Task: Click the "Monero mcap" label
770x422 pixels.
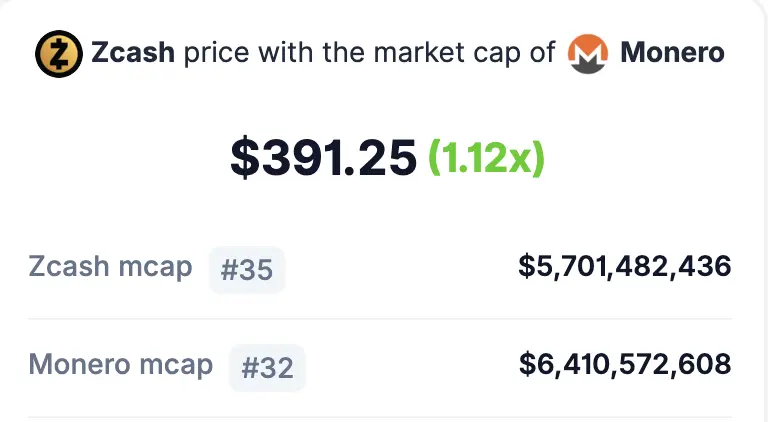Action: click(120, 365)
